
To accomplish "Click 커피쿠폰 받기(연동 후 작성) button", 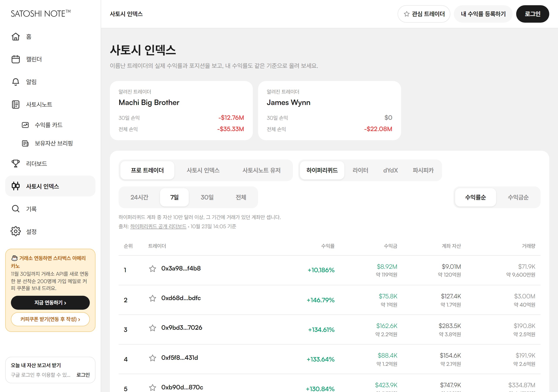I will pyautogui.click(x=50, y=319).
